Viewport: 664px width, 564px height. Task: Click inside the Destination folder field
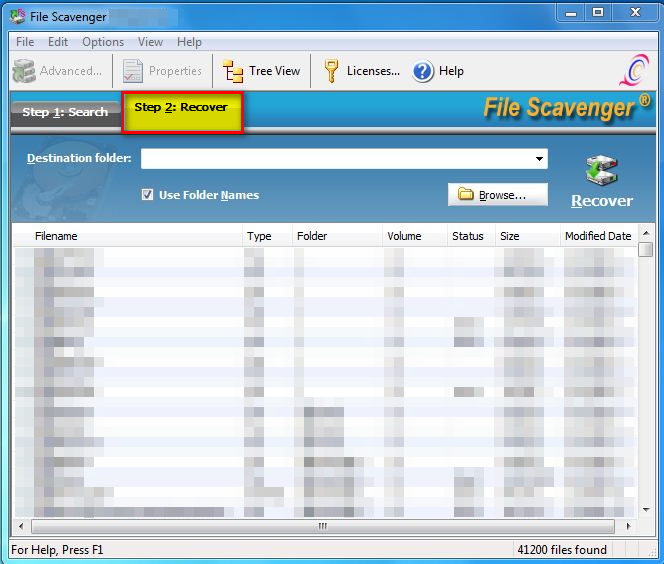pyautogui.click(x=344, y=159)
